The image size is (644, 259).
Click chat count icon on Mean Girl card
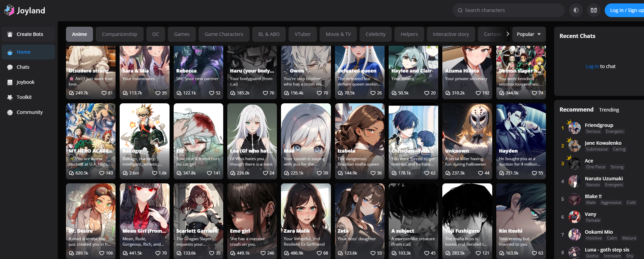125,253
